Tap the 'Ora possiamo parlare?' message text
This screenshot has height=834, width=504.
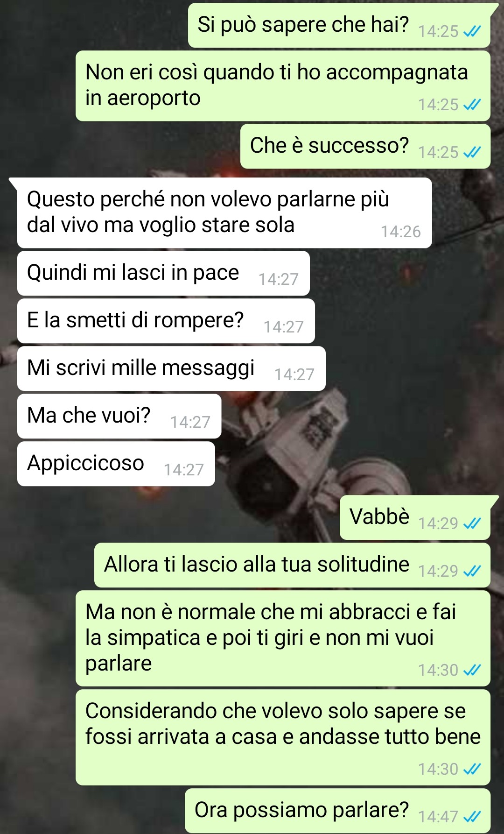[x=301, y=810]
